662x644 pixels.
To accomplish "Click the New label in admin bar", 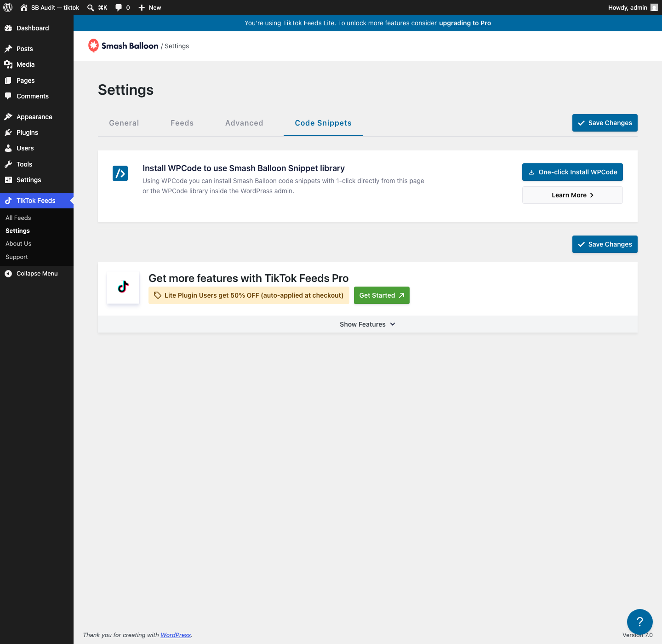I will pos(155,7).
